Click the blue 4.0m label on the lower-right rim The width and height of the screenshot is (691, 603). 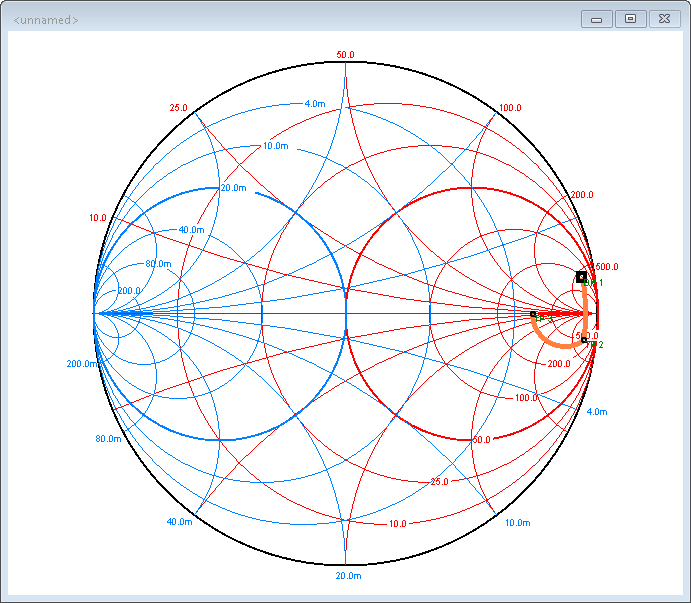pyautogui.click(x=596, y=412)
